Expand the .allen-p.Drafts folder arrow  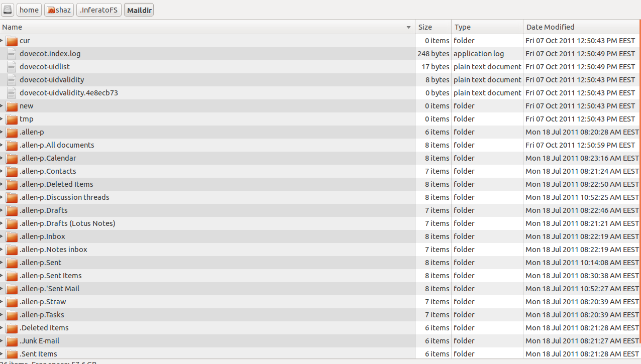click(x=2, y=210)
